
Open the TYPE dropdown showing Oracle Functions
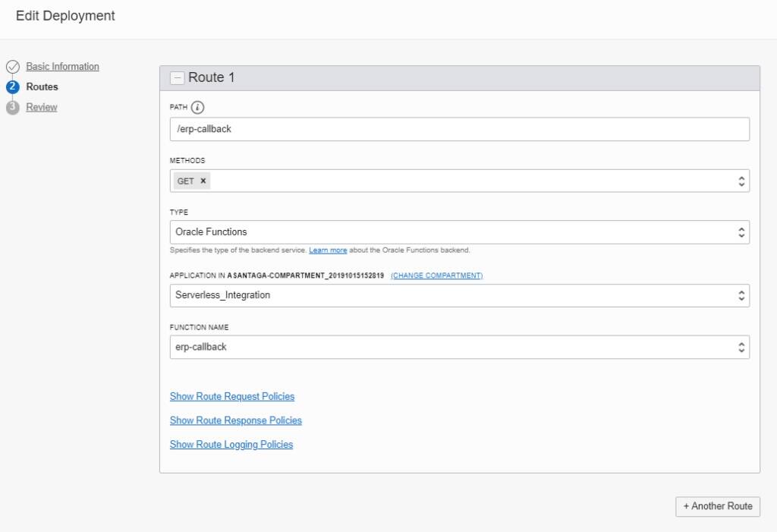point(742,231)
